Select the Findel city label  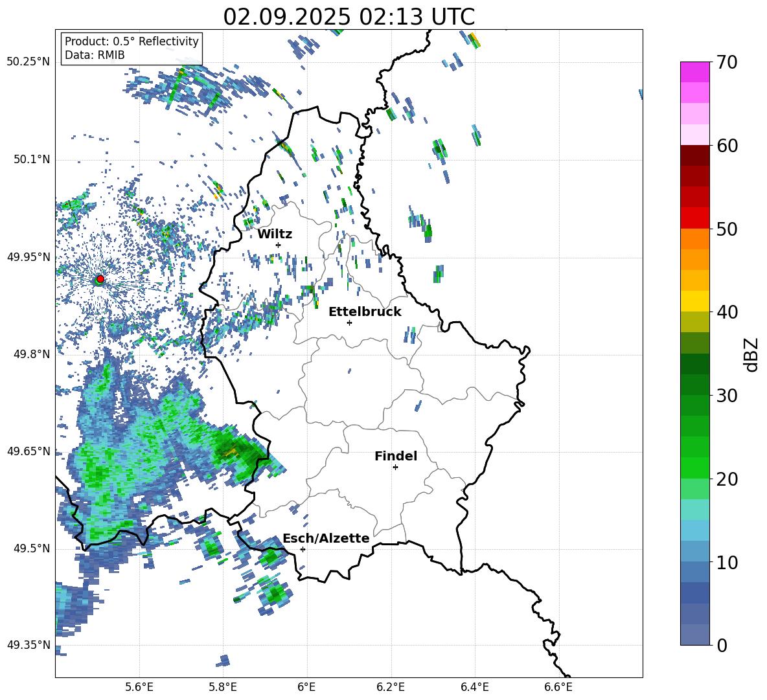(x=396, y=456)
